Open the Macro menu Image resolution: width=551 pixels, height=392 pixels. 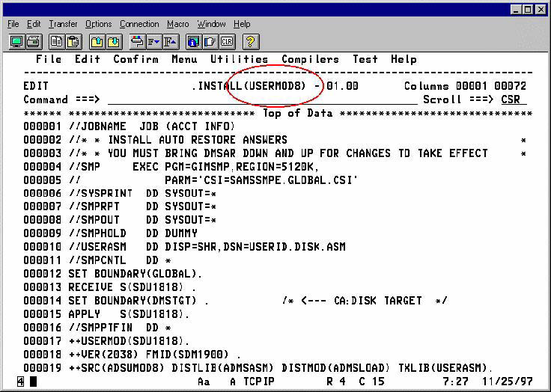178,24
